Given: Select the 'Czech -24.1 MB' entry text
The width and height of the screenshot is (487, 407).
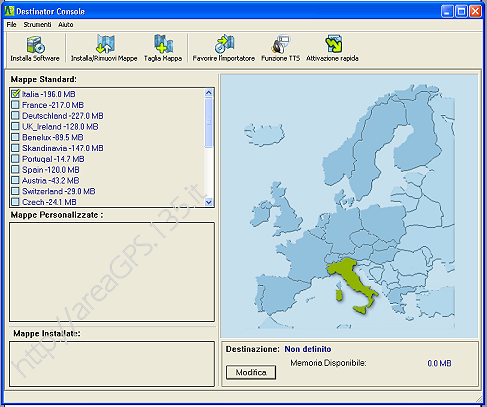Looking at the screenshot, I should (x=49, y=202).
